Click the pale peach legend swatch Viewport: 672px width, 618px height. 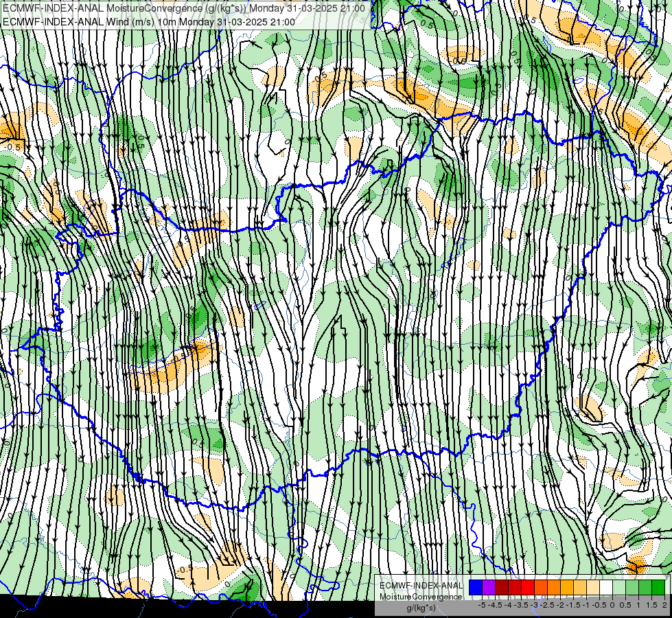coord(593,587)
